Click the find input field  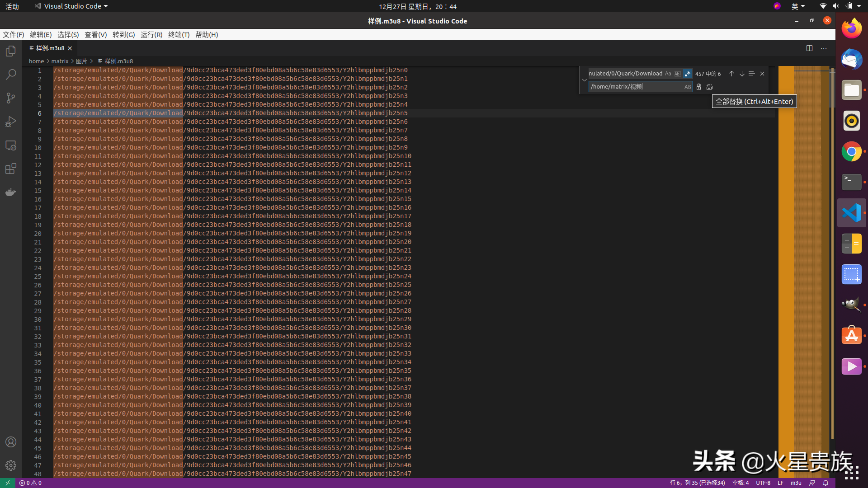click(x=626, y=74)
